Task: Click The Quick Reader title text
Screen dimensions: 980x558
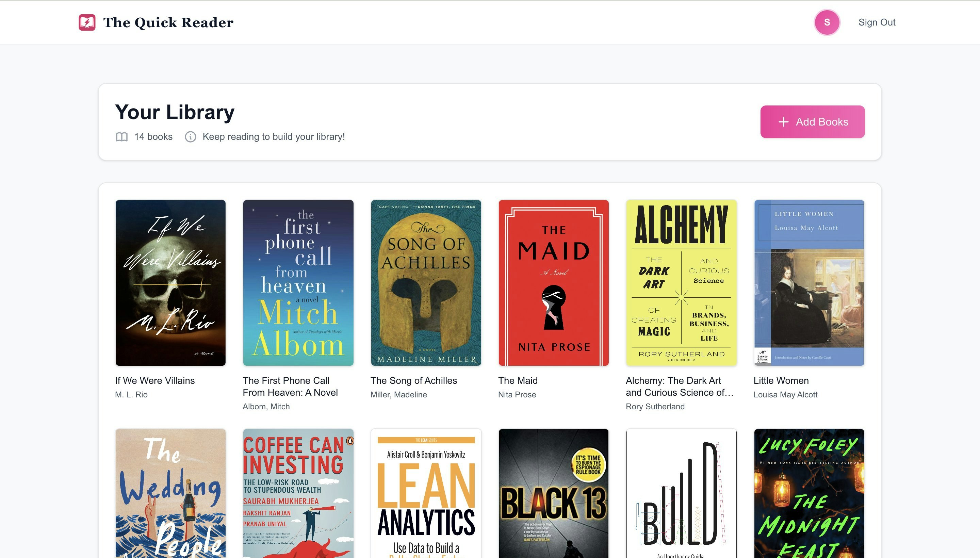Action: [x=168, y=22]
